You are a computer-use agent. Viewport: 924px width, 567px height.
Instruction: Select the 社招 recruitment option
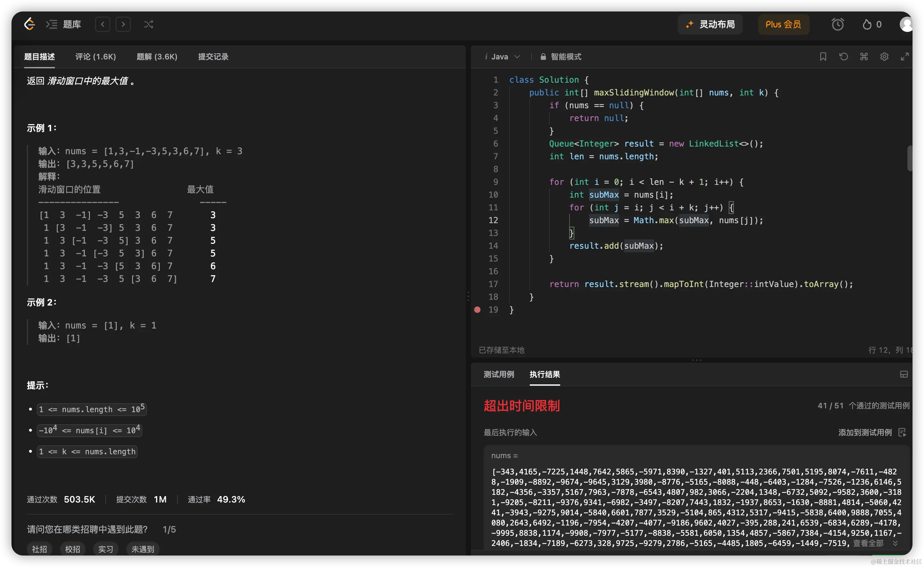pyautogui.click(x=39, y=549)
